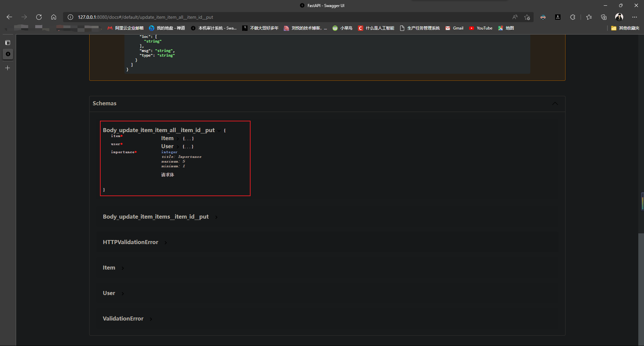Add a new tab with plus icon
The width and height of the screenshot is (644, 346).
point(8,68)
